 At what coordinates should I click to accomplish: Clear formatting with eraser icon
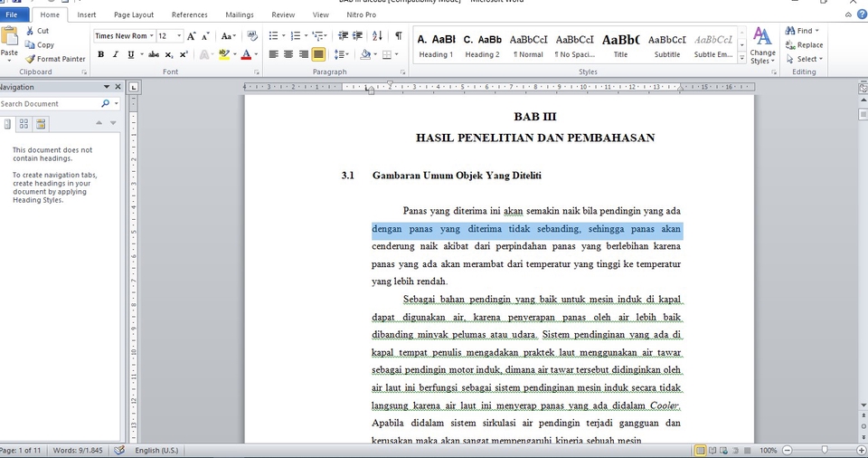point(252,36)
